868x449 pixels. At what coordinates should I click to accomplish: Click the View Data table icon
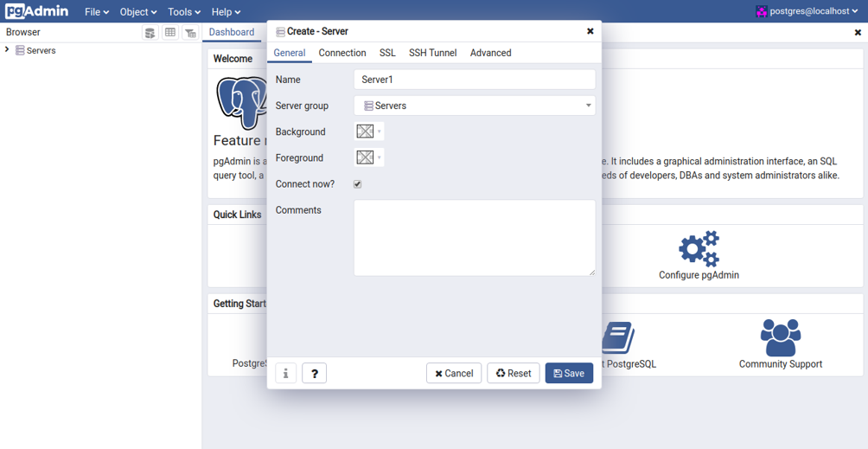pos(170,33)
